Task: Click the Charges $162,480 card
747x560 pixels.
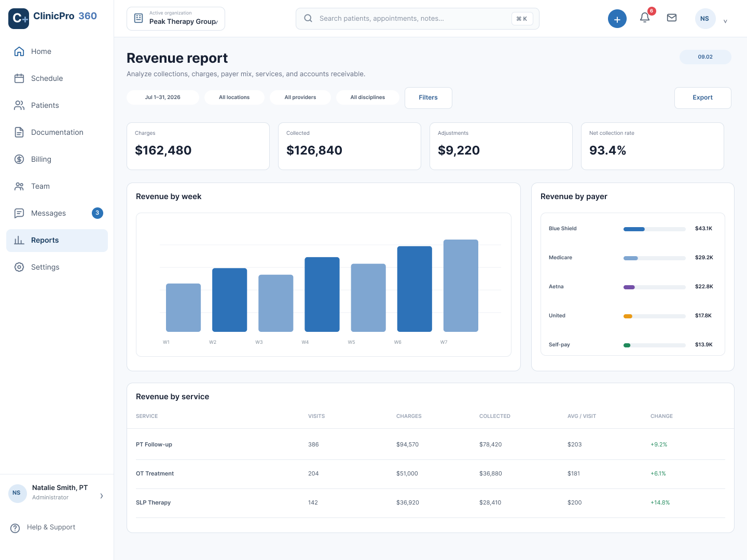Action: pos(198,146)
